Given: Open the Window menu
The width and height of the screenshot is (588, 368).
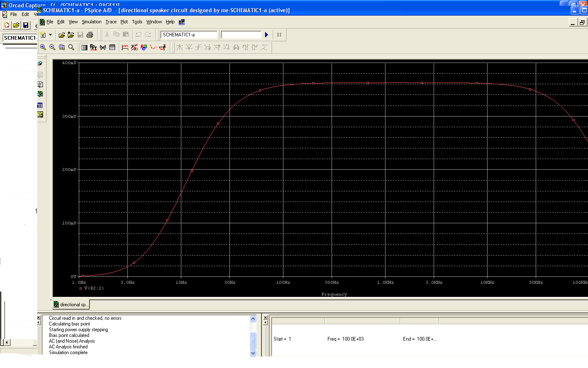Looking at the screenshot, I should (x=154, y=22).
